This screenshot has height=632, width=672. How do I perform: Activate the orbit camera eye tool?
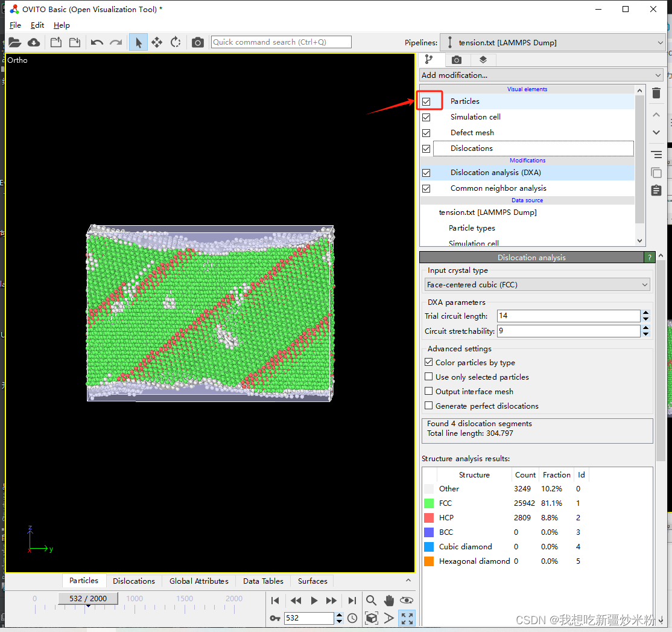(x=407, y=600)
